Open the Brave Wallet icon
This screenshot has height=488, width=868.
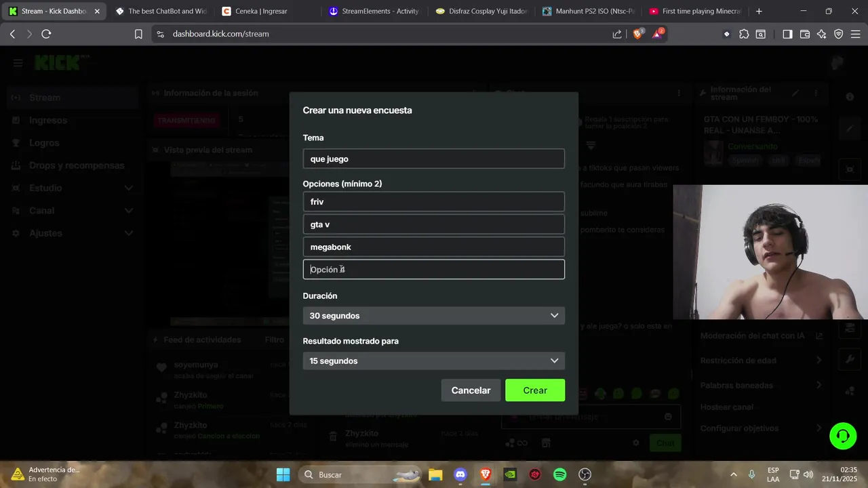(x=805, y=34)
